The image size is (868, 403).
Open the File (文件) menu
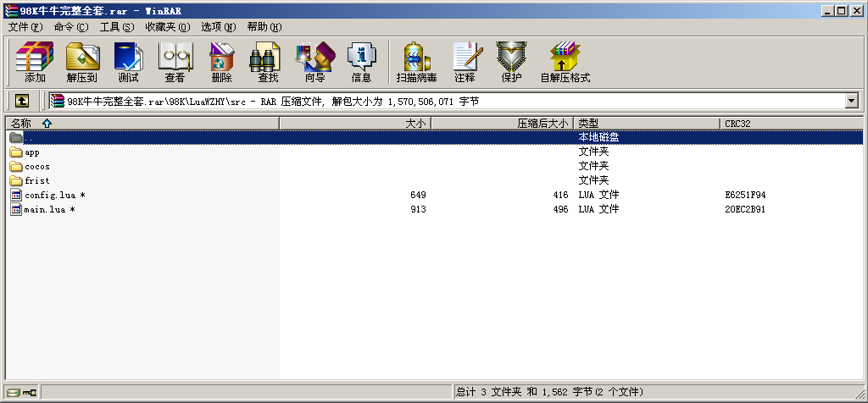coord(25,27)
